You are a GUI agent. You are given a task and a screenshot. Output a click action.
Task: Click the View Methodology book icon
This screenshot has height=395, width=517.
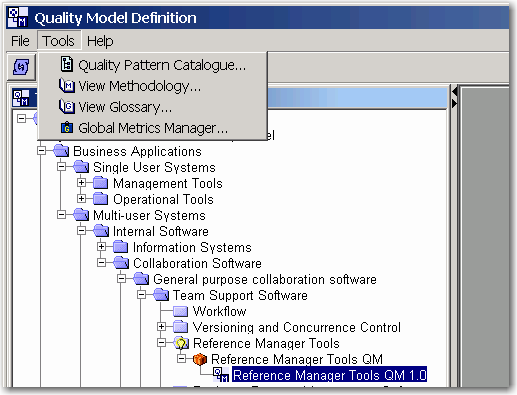(x=67, y=86)
